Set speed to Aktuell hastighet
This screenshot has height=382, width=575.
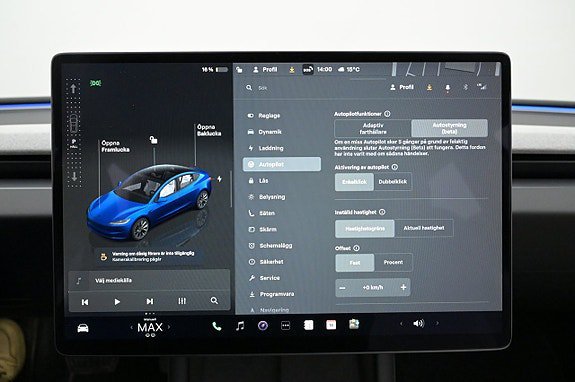(424, 228)
